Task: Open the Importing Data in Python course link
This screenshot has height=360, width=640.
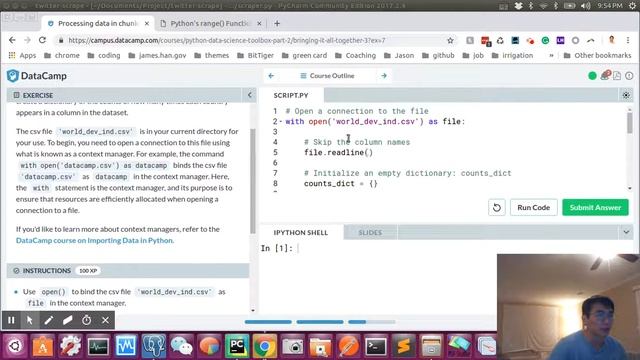Action: tap(94, 240)
